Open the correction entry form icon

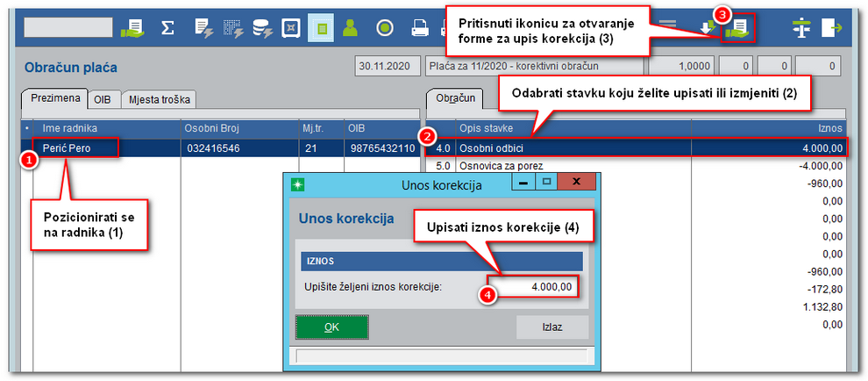736,28
